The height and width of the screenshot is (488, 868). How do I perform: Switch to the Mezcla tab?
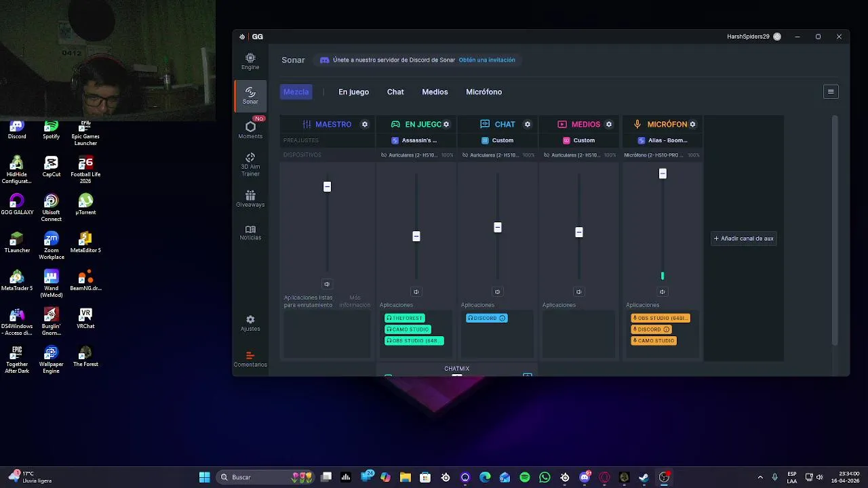point(296,91)
